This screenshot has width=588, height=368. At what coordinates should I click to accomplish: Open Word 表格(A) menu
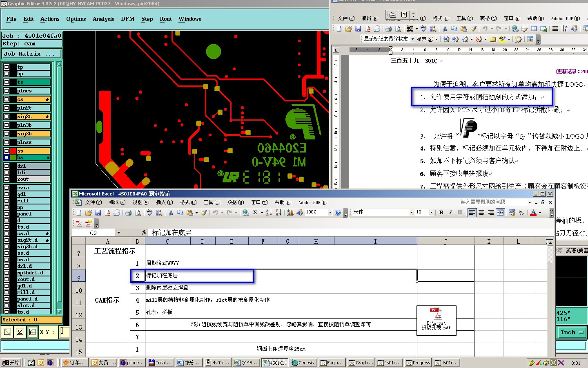pos(488,18)
